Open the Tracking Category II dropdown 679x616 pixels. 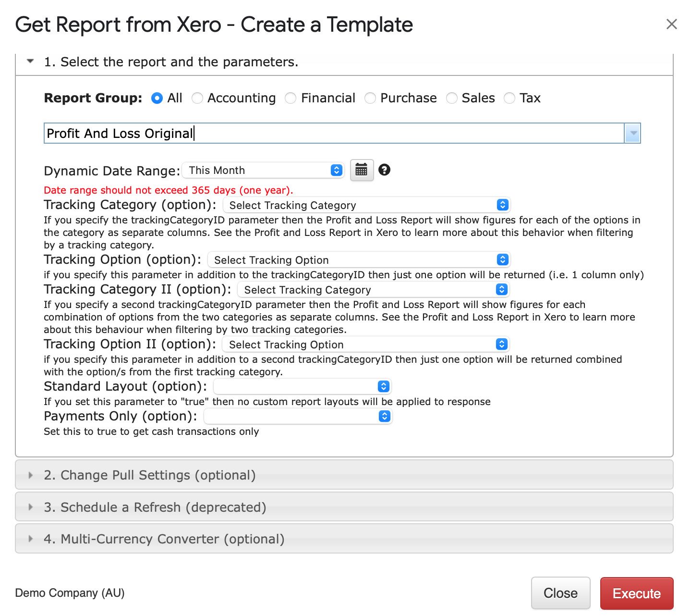tap(373, 290)
